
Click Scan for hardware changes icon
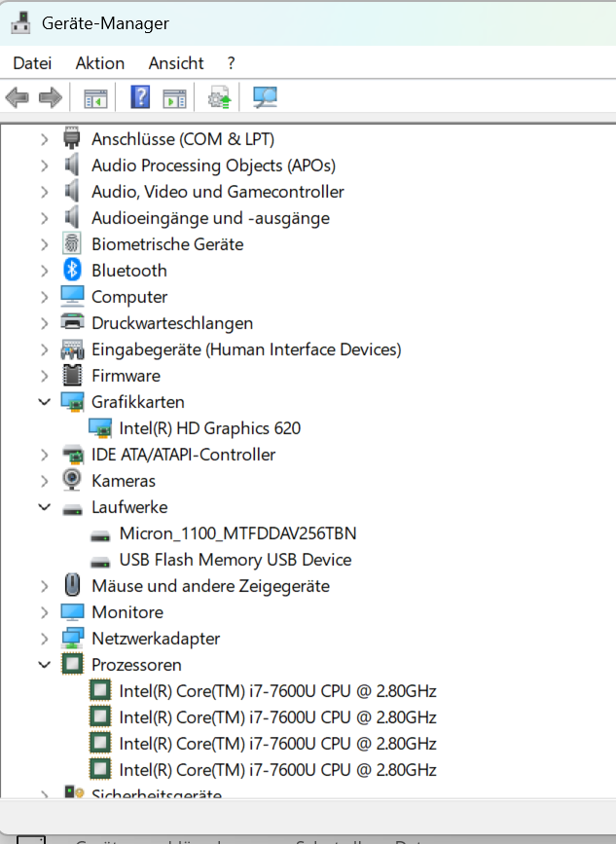[266, 97]
